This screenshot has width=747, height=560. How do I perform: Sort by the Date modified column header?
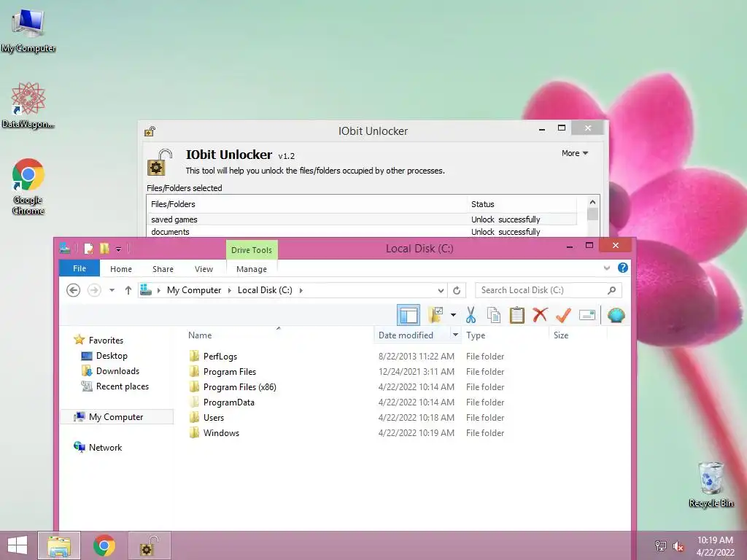point(406,335)
